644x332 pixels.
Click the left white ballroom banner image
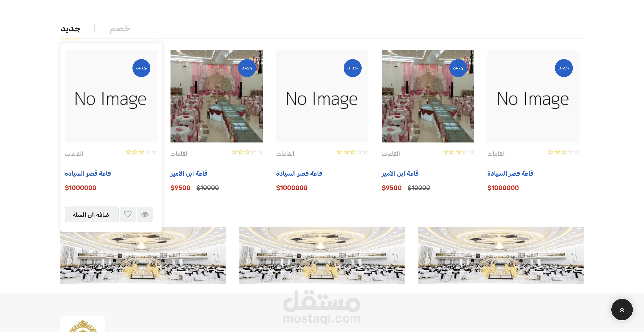point(143,255)
